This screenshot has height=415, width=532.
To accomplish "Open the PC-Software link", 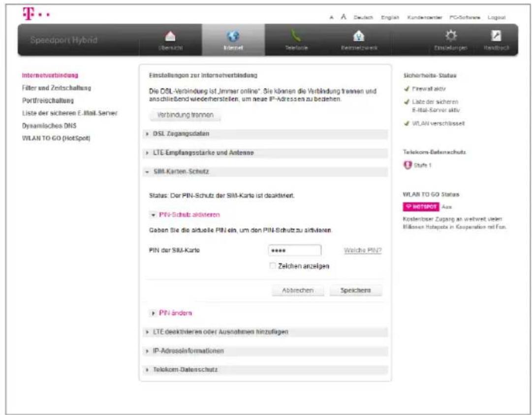I will pos(465,17).
